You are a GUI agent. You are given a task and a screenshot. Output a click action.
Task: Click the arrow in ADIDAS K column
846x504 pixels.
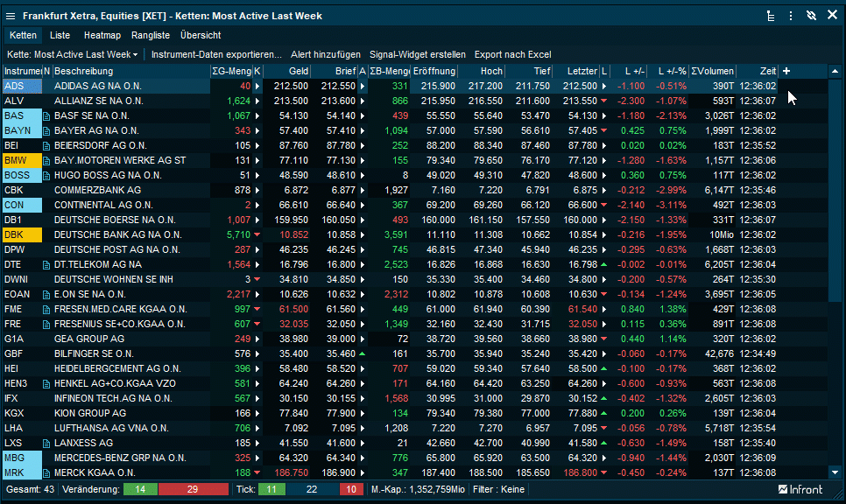pyautogui.click(x=257, y=86)
